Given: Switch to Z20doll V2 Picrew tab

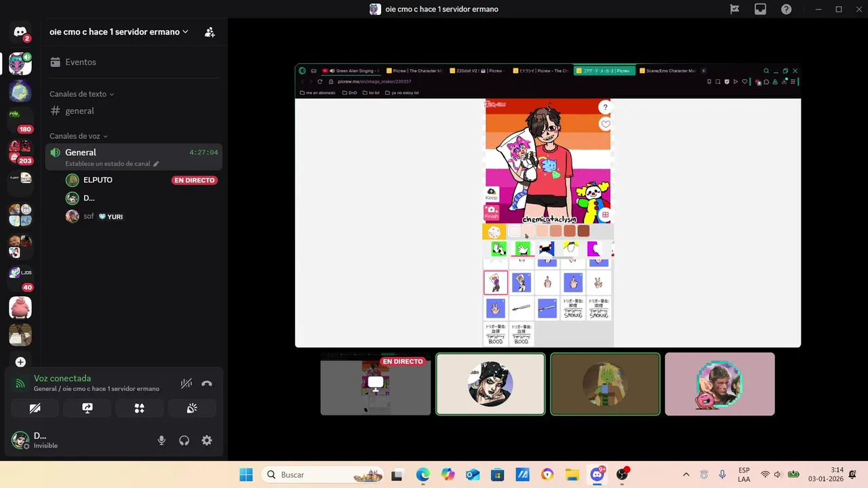Looking at the screenshot, I should (478, 70).
